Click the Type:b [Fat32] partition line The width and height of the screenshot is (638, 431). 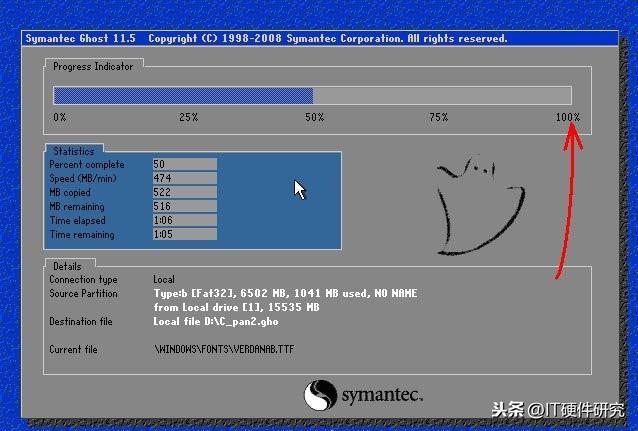point(285,293)
